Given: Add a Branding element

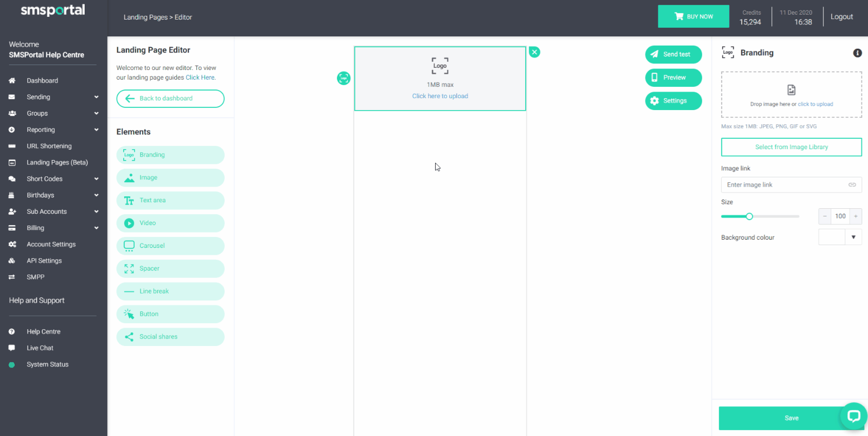Looking at the screenshot, I should 170,155.
